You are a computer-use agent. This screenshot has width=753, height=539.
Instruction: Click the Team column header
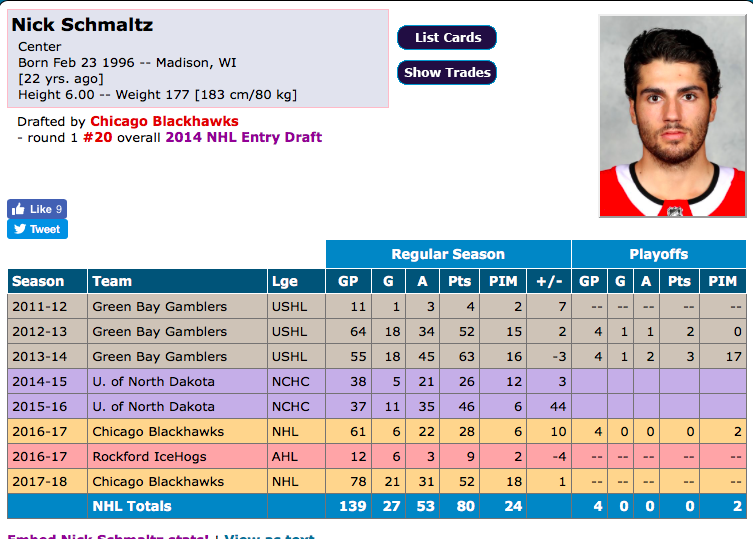coord(177,281)
